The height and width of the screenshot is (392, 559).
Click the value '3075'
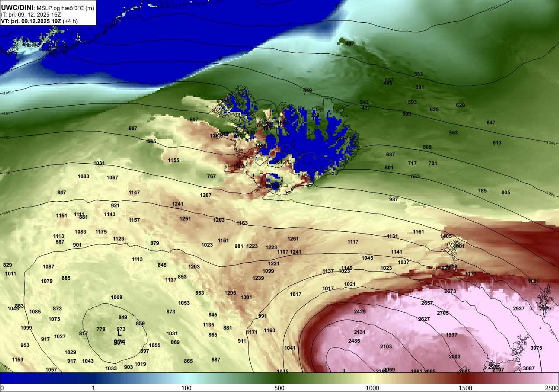536,348
